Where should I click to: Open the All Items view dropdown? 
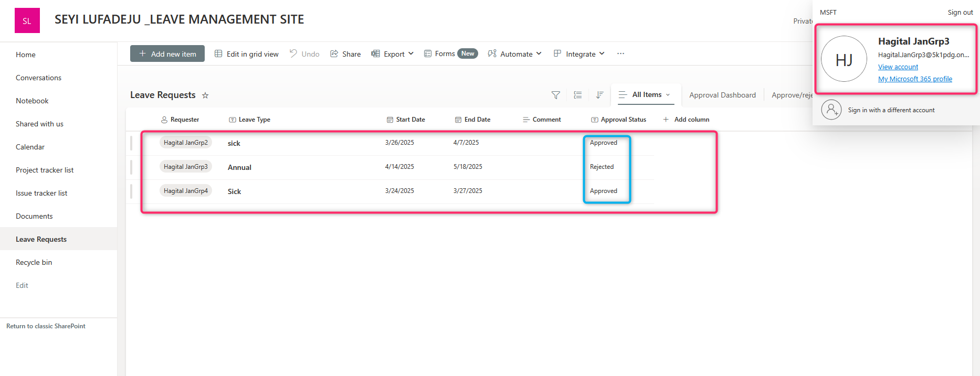[646, 94]
